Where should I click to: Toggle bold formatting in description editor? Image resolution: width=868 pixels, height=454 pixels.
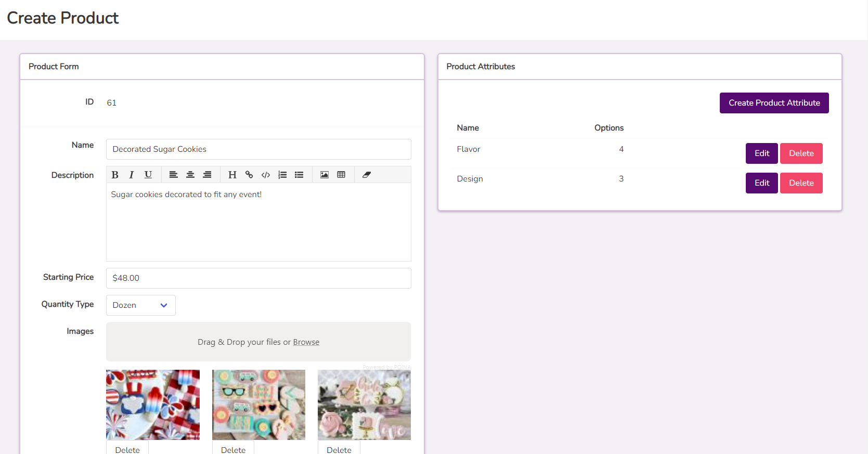tap(115, 175)
